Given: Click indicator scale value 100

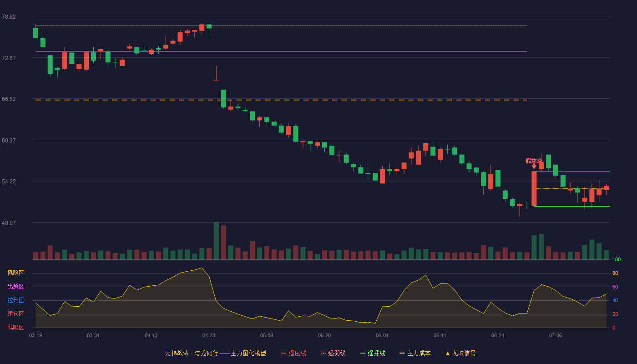Looking at the screenshot, I should tap(617, 259).
